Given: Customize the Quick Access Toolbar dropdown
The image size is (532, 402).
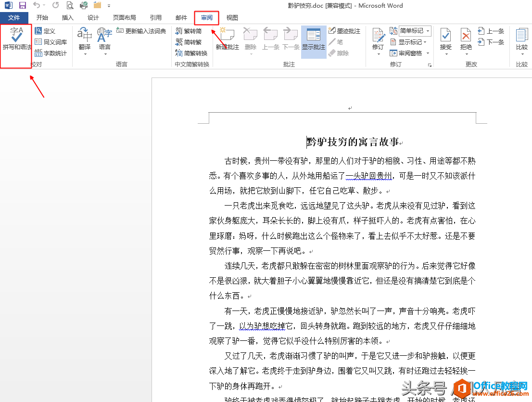Looking at the screenshot, I should [x=109, y=5].
